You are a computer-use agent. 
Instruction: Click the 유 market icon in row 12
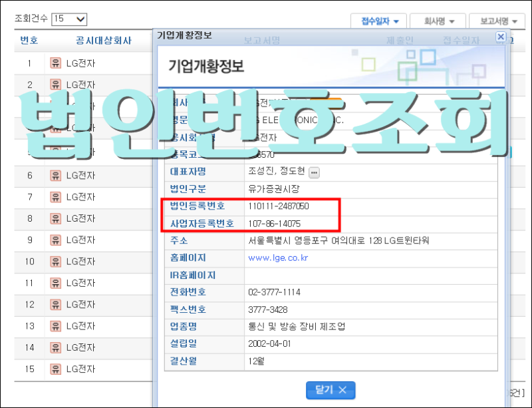click(x=55, y=304)
